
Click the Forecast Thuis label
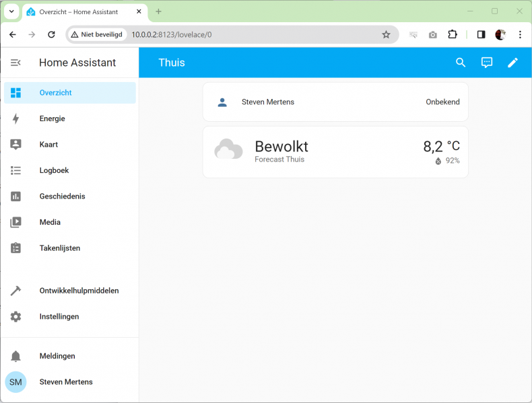[x=279, y=159]
